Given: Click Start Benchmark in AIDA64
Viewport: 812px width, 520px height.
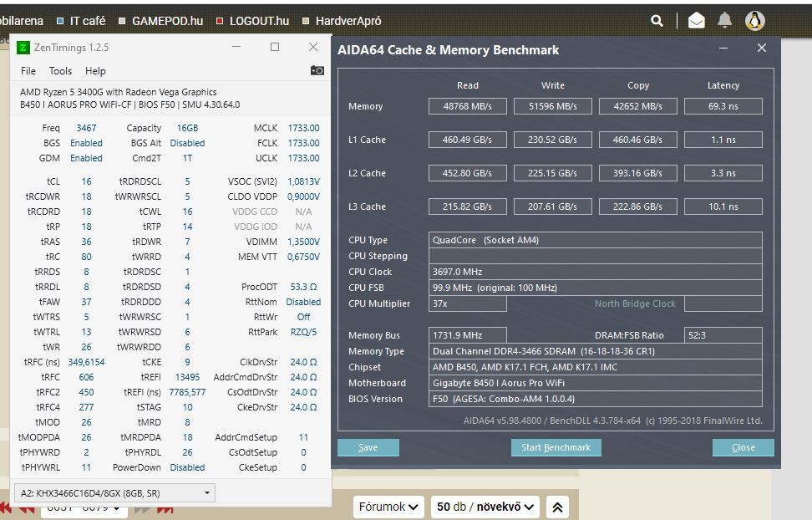Looking at the screenshot, I should tap(556, 447).
